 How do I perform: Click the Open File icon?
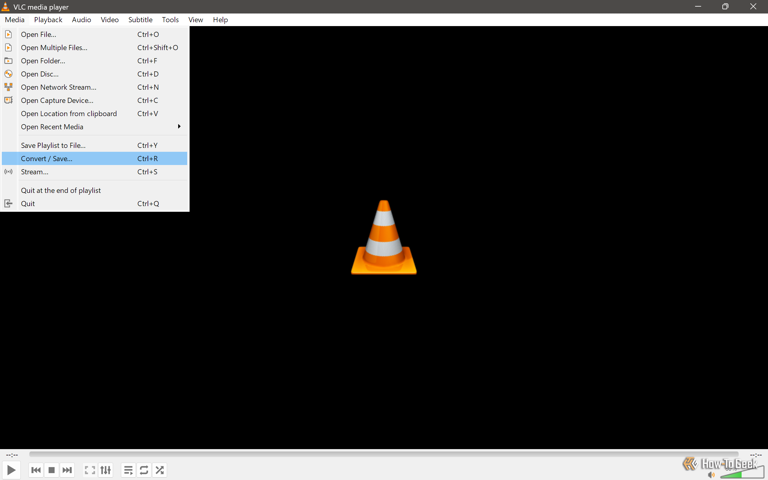pyautogui.click(x=8, y=34)
